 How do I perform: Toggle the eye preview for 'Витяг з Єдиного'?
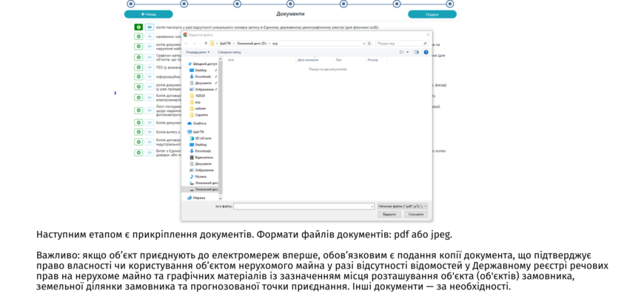[x=150, y=152]
